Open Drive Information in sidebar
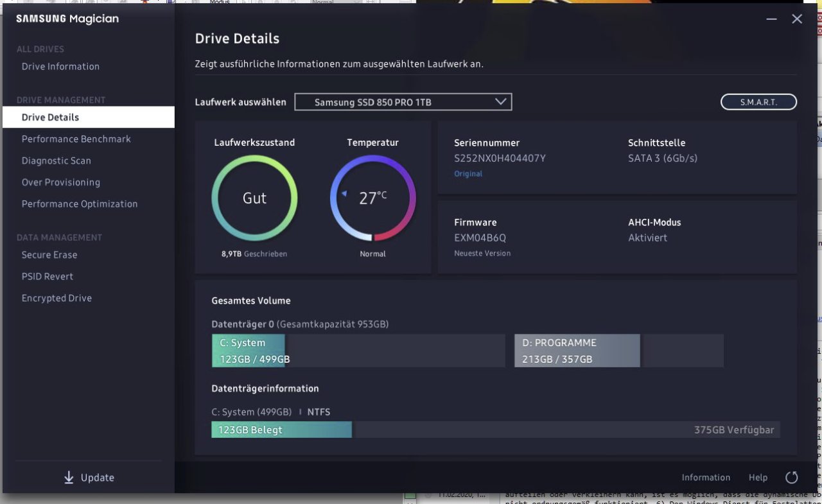Viewport: 822px width, 504px height. tap(60, 67)
